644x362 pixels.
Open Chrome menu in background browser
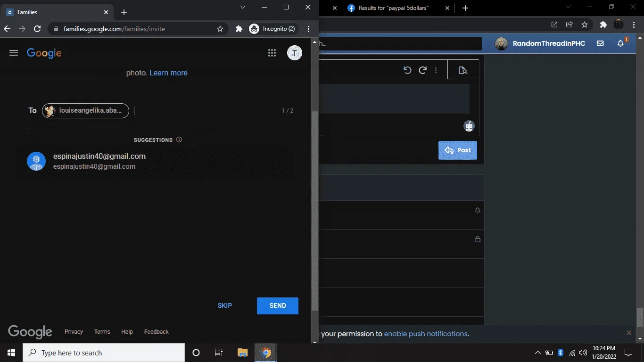click(634, 25)
